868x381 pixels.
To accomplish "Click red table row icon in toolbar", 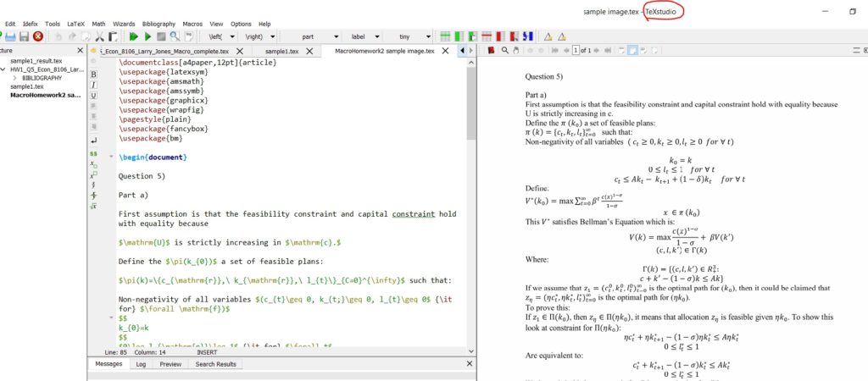I will click(x=487, y=36).
